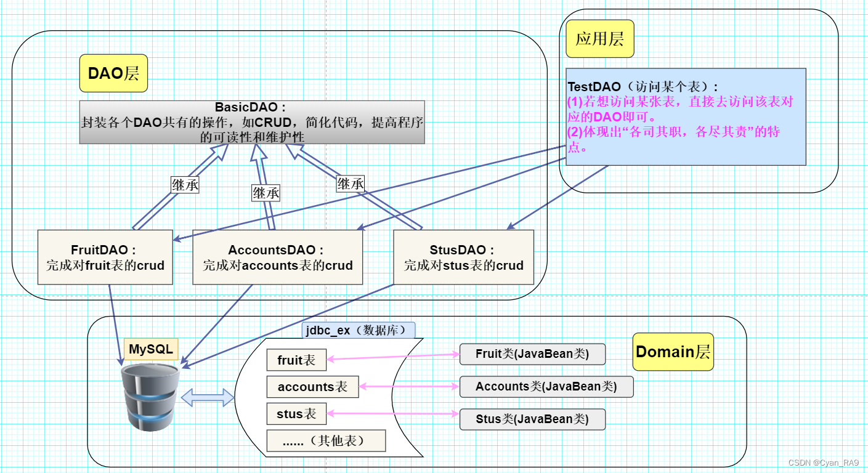This screenshot has height=473, width=868.
Task: Expand the jdbc_ex（数据库）header
Action: [357, 330]
